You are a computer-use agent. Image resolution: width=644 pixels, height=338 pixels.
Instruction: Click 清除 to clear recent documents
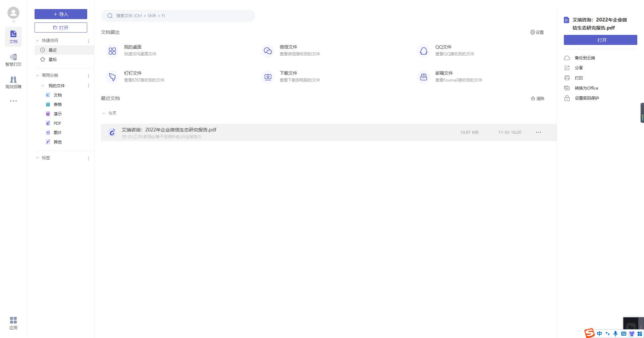pos(537,98)
